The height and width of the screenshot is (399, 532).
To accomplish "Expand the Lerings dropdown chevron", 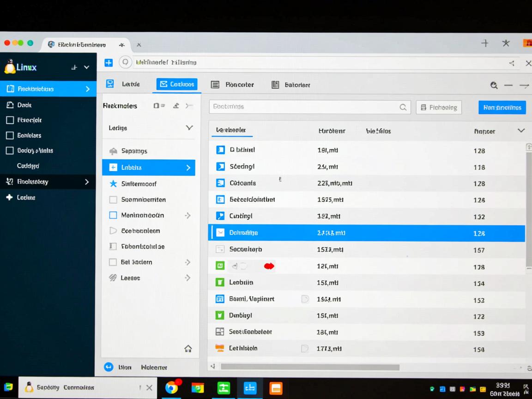I will point(189,128).
